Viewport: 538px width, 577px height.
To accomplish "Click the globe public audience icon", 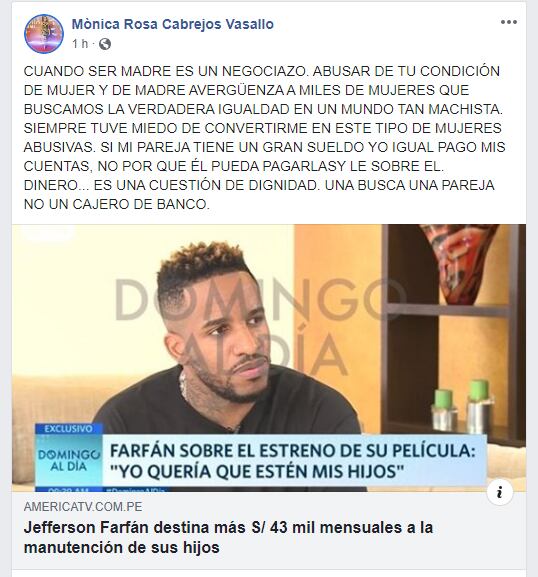I will point(105,44).
